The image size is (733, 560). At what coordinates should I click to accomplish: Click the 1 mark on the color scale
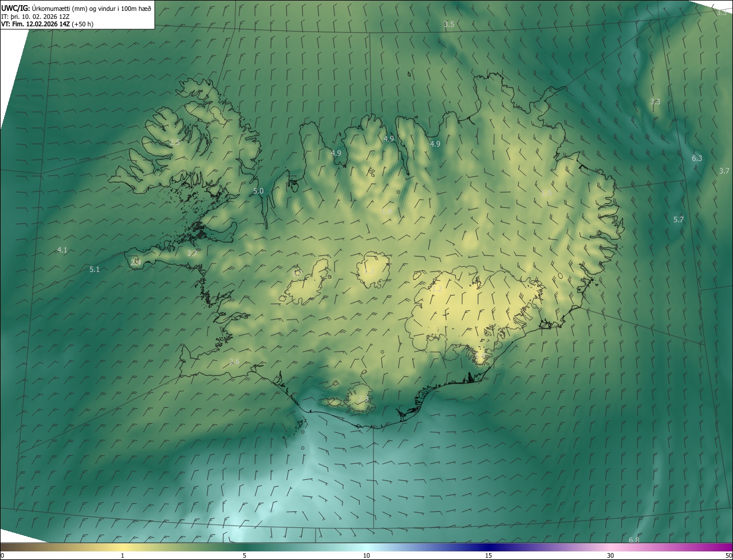click(x=123, y=555)
